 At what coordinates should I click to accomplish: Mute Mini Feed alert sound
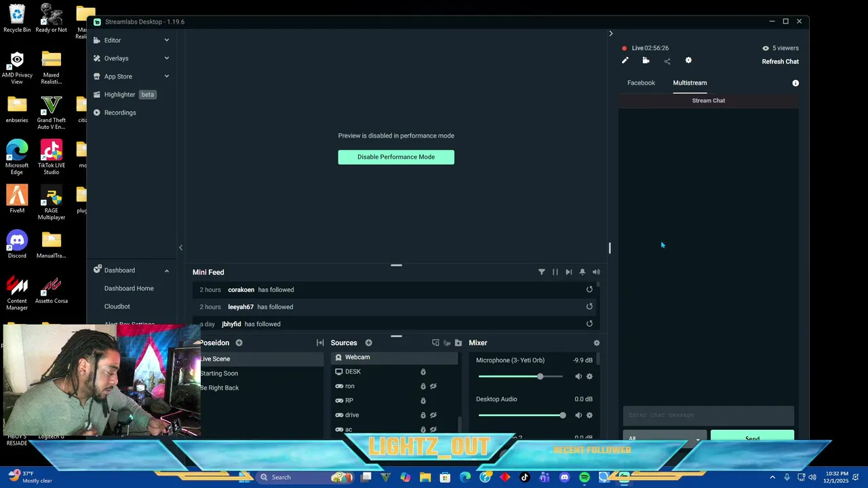point(596,272)
